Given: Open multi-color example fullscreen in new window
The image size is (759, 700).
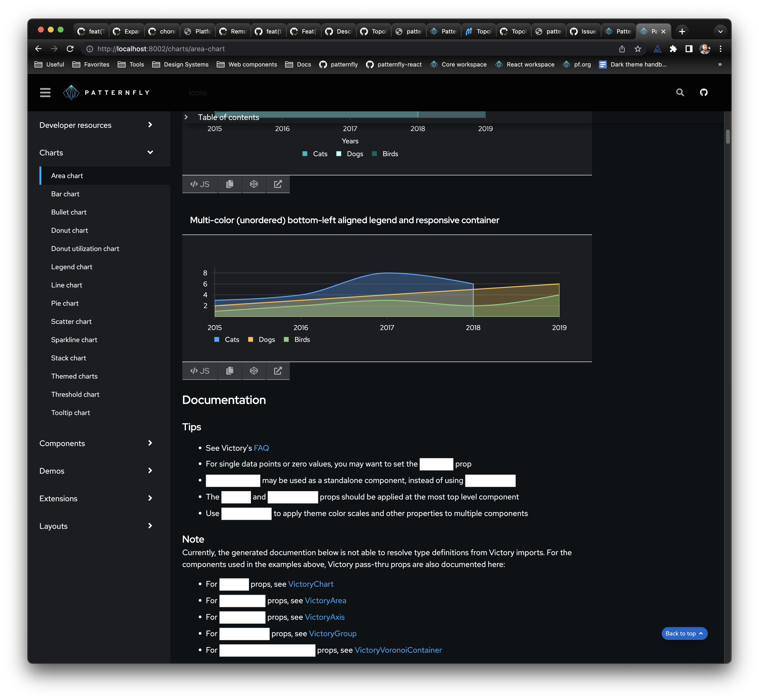Looking at the screenshot, I should 278,371.
